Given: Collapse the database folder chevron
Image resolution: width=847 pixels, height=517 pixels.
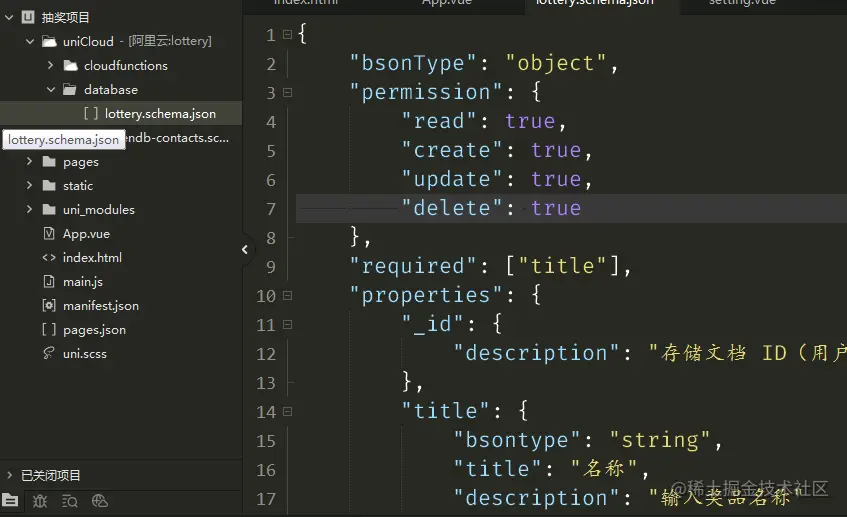Looking at the screenshot, I should pyautogui.click(x=51, y=89).
